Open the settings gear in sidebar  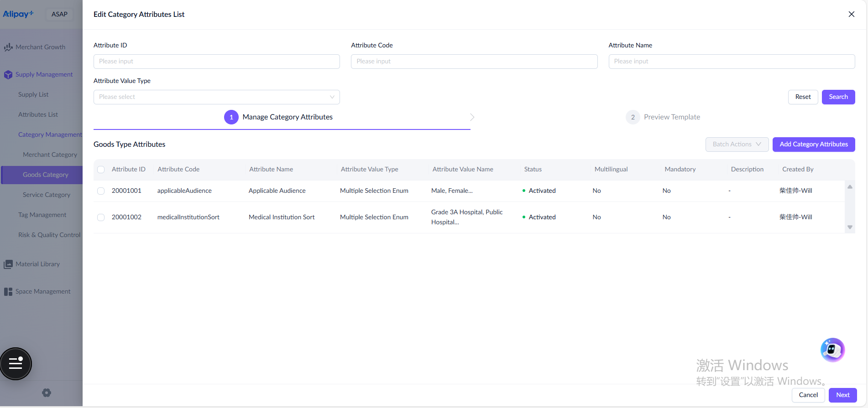(47, 393)
